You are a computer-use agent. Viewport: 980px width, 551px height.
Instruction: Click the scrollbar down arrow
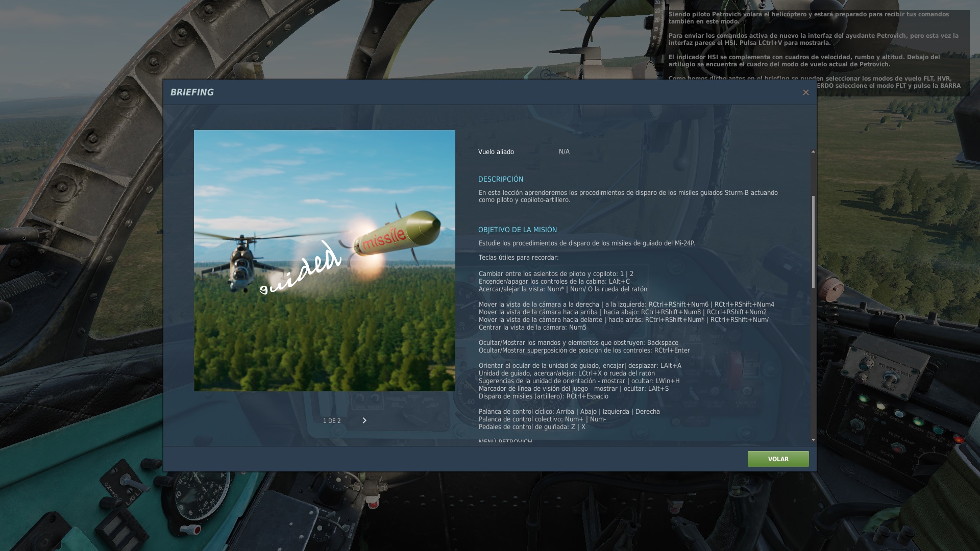tap(813, 439)
